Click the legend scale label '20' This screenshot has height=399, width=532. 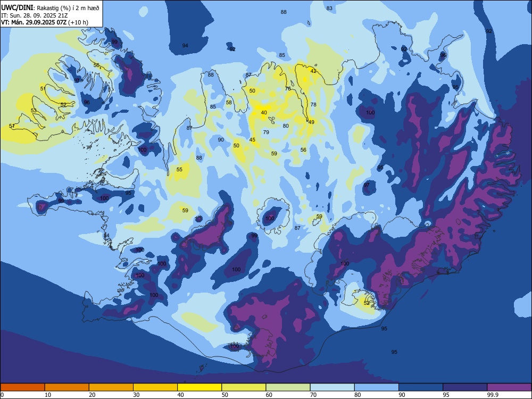point(92,395)
